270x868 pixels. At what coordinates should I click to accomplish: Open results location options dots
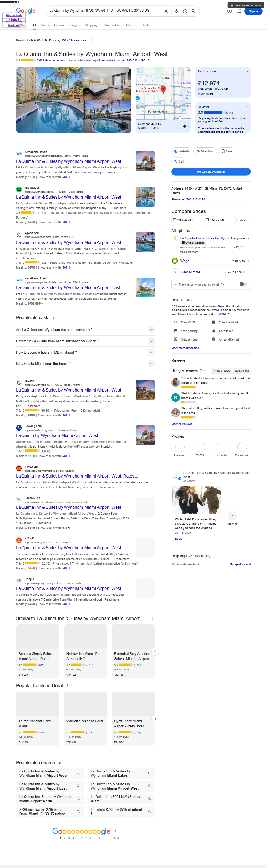pos(91,40)
